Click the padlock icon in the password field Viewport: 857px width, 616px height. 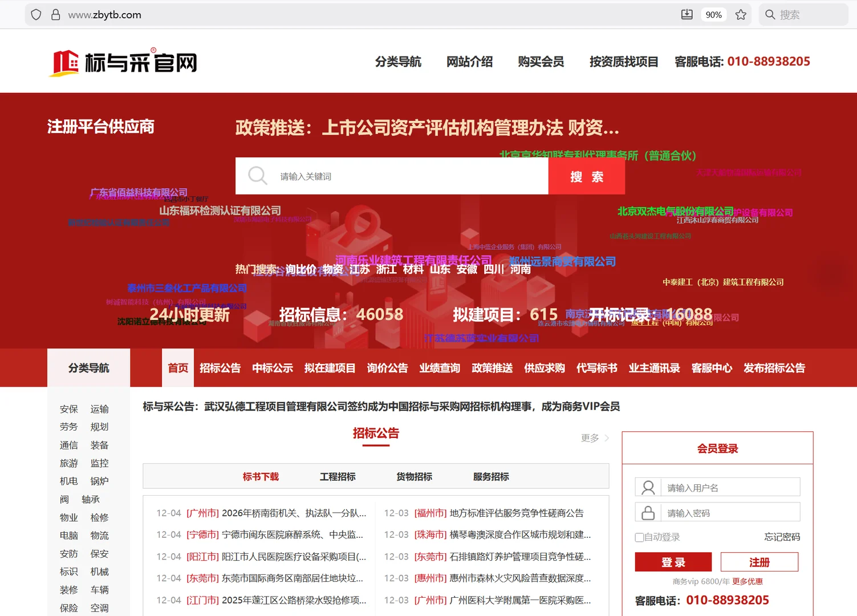(x=648, y=512)
